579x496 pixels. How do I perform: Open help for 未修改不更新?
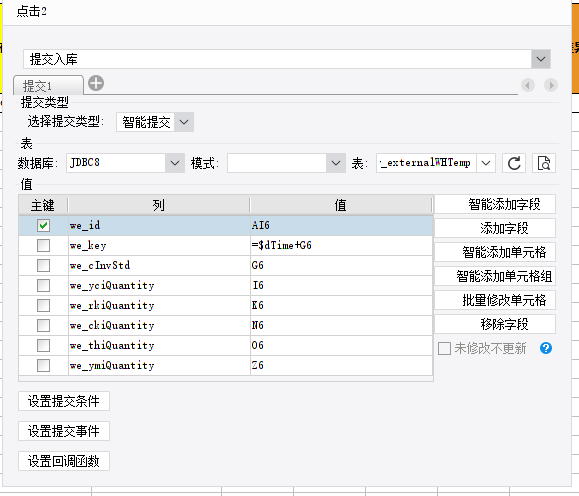[x=546, y=348]
